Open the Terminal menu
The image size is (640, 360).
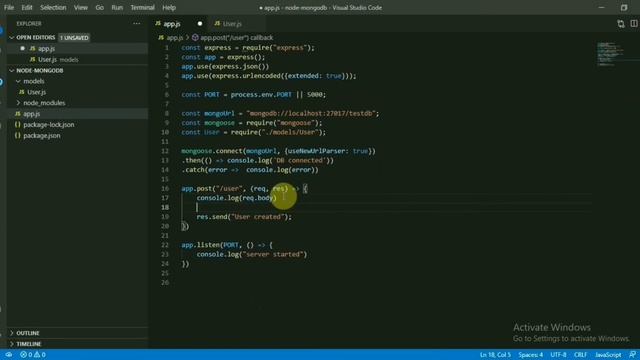142,7
